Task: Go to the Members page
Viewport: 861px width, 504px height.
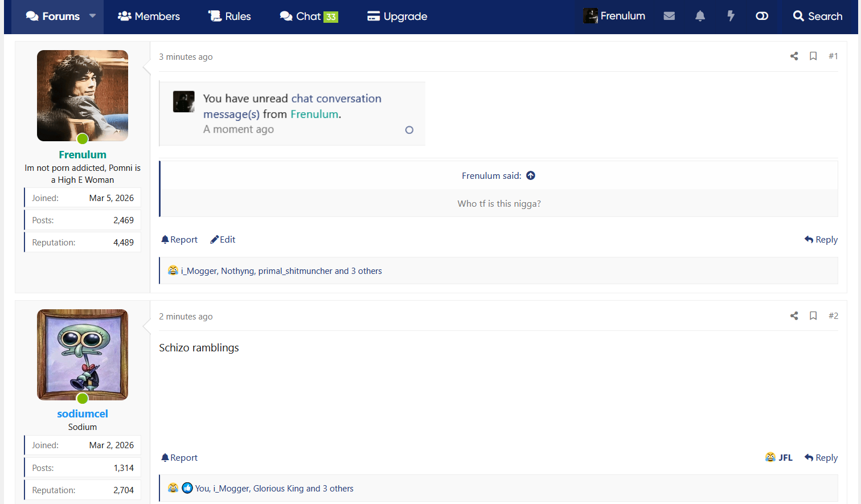Action: [149, 17]
